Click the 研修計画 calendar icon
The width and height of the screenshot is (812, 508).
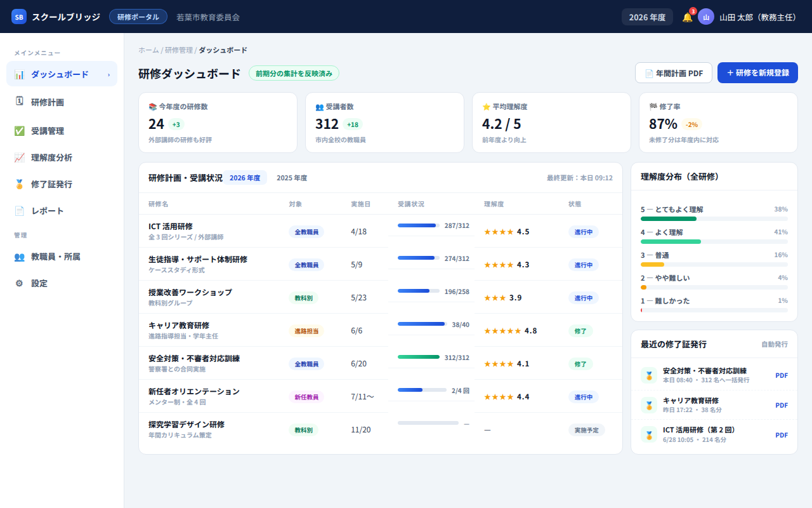[20, 102]
